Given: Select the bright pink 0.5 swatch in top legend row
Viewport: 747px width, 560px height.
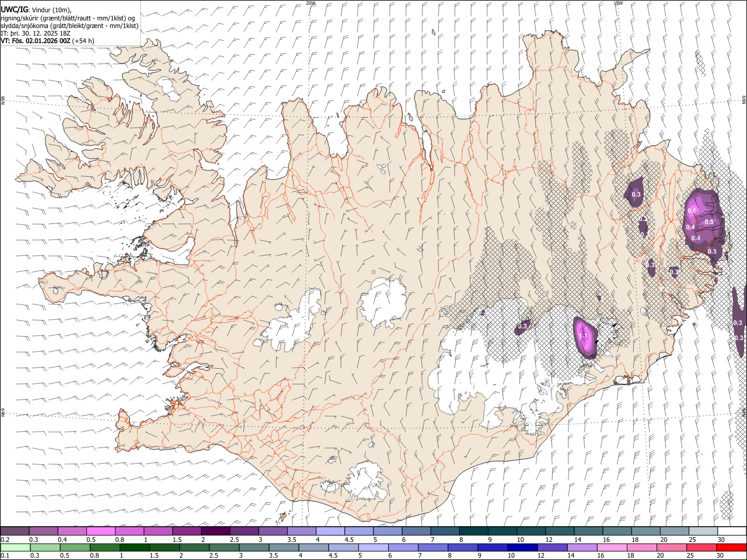Looking at the screenshot, I should click(100, 531).
